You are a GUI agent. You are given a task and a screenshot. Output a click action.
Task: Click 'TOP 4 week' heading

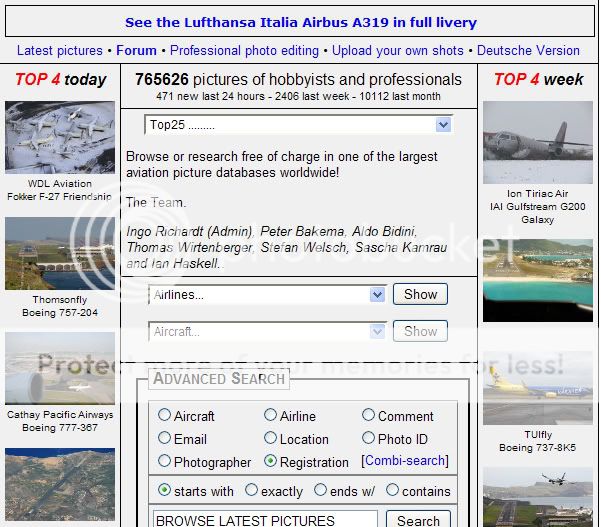[x=539, y=80]
